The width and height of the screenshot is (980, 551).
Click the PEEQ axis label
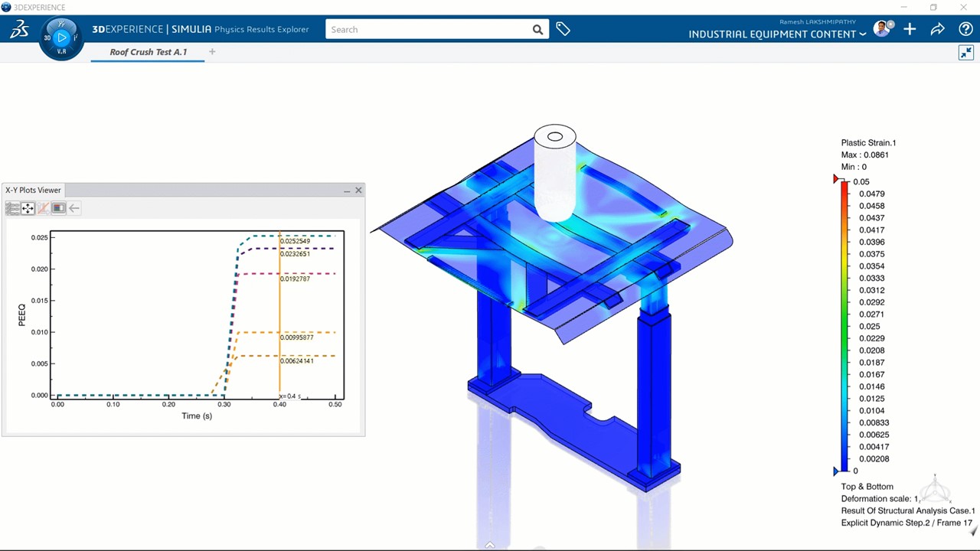pyautogui.click(x=21, y=315)
